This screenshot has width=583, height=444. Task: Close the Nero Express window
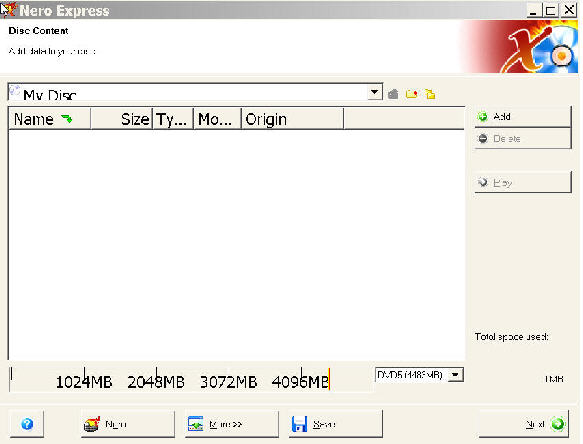click(x=569, y=10)
